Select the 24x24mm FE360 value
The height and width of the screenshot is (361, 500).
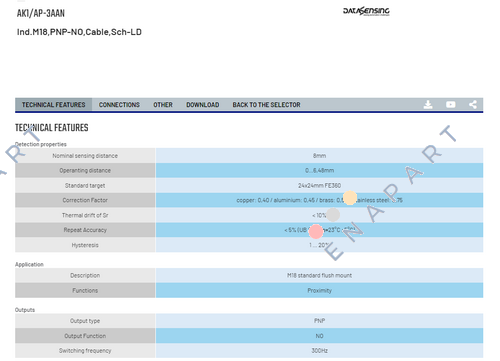click(319, 185)
